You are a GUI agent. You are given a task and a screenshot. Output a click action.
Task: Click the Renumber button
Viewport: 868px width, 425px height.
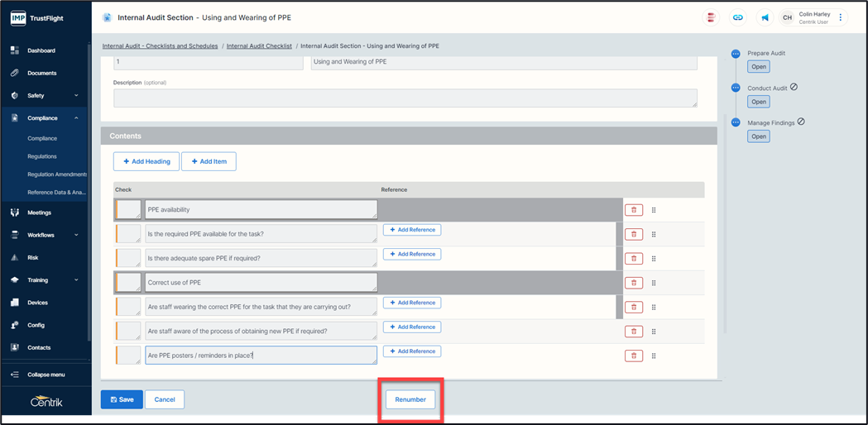pos(410,399)
